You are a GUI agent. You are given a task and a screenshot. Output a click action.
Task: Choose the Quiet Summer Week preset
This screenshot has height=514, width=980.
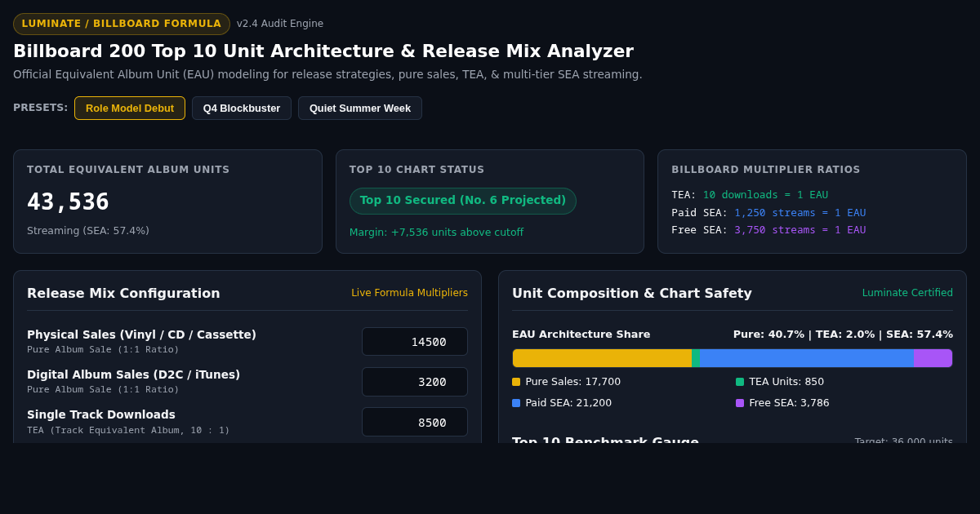(360, 109)
